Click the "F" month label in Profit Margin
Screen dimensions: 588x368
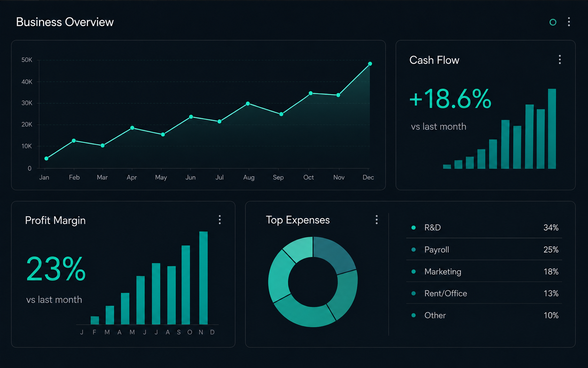click(x=95, y=332)
